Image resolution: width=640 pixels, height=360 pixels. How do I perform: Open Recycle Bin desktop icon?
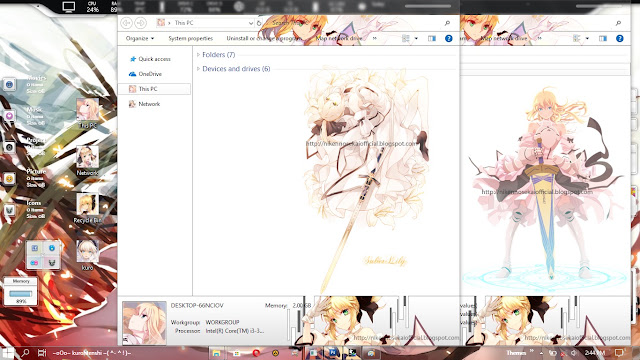coord(87,208)
